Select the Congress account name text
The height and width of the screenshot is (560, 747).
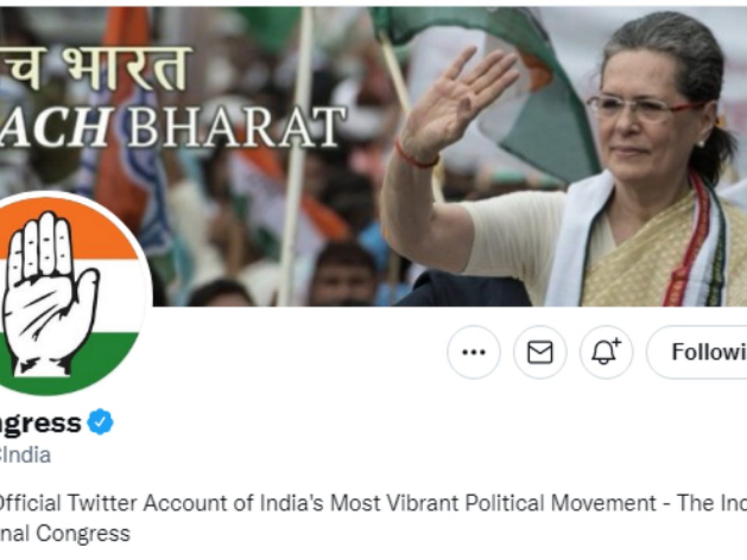tap(40, 423)
